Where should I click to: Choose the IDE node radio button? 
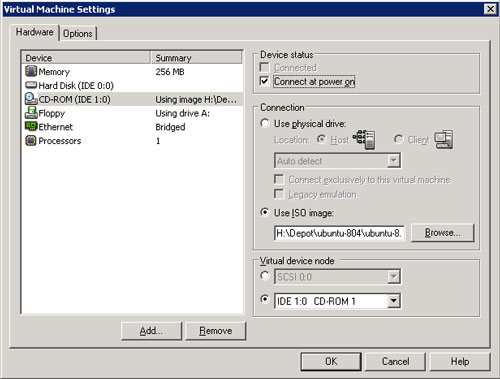(x=265, y=299)
